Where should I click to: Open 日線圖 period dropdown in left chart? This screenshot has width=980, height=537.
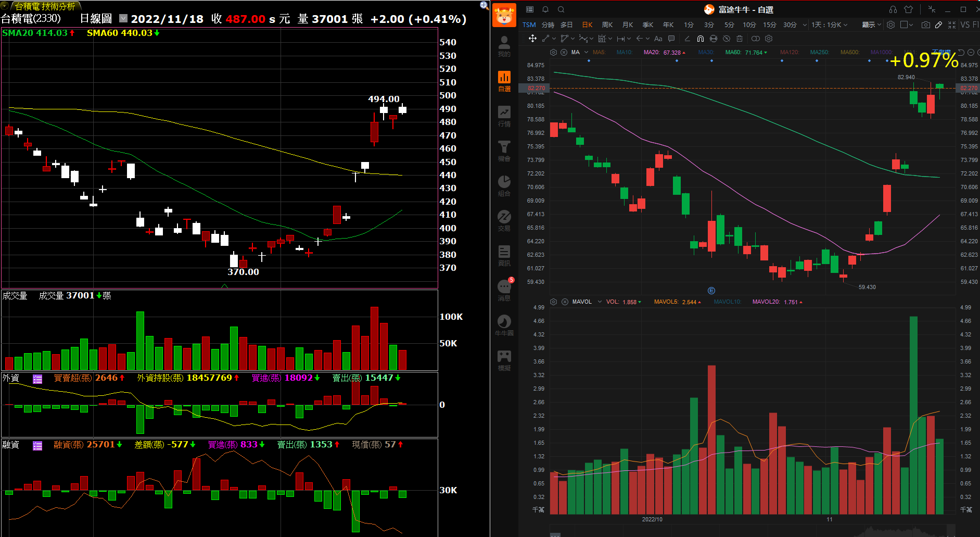[123, 18]
